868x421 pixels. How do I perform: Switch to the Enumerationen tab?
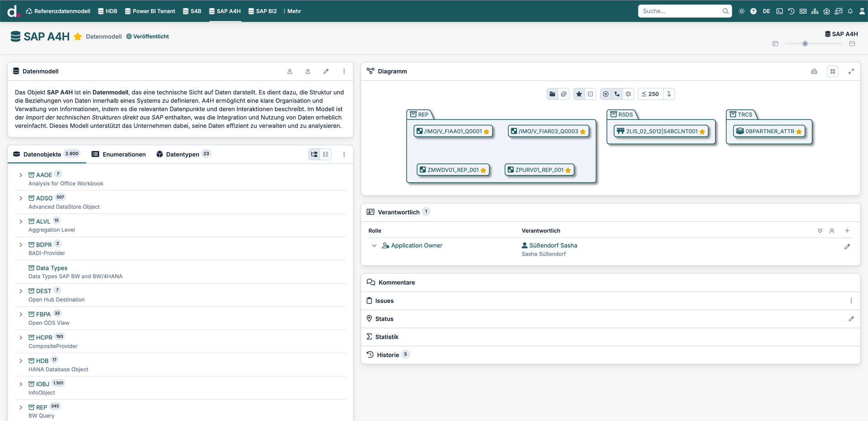[119, 154]
